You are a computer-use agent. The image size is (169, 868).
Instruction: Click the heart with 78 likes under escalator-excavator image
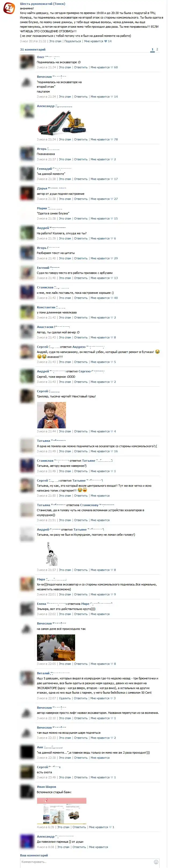coord(112,139)
